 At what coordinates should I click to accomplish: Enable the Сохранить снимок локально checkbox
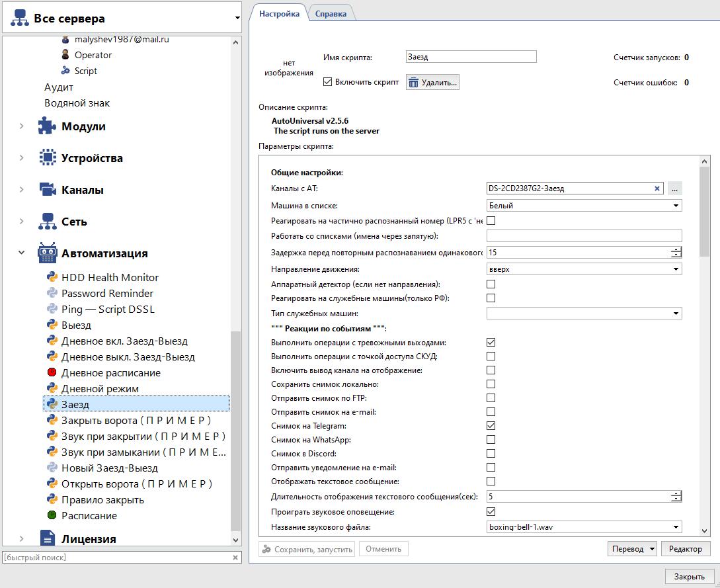point(491,384)
